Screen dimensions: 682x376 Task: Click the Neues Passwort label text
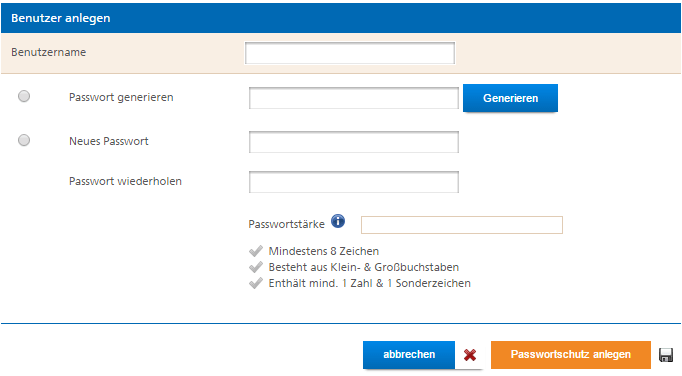tap(109, 141)
